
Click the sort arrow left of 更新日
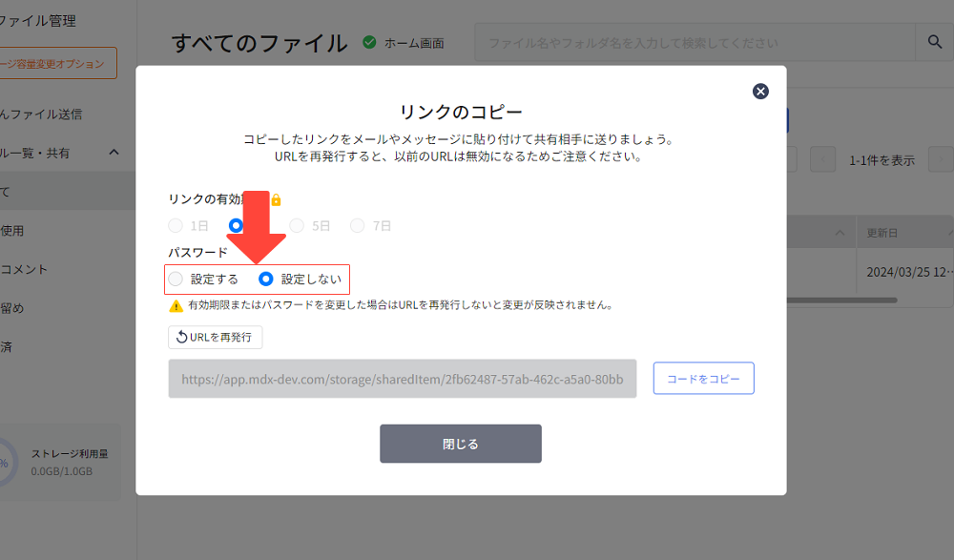point(840,233)
